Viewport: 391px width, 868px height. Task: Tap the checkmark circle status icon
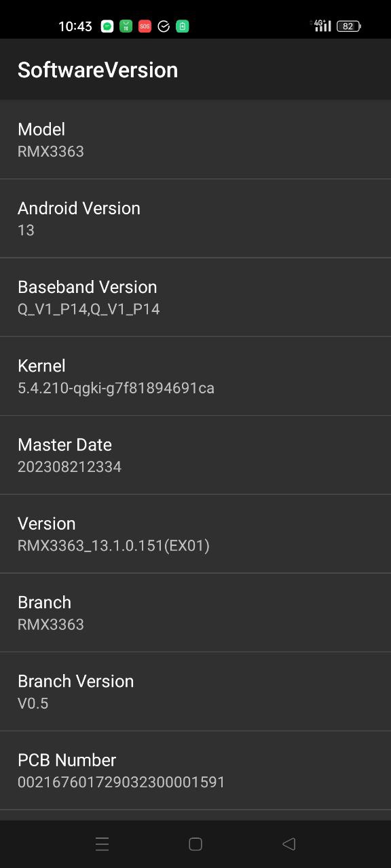pos(164,26)
